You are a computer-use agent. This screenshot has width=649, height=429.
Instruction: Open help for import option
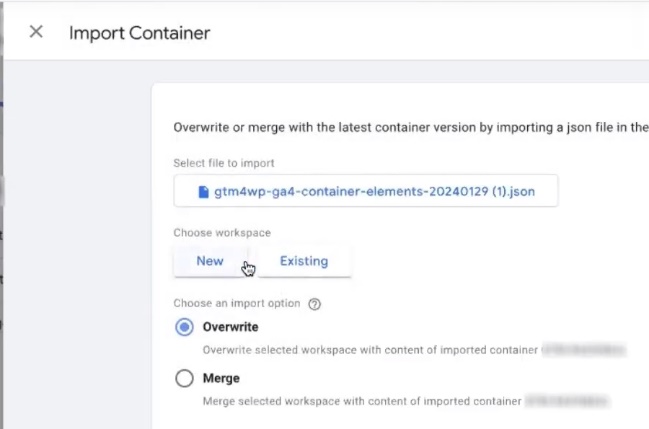[314, 304]
